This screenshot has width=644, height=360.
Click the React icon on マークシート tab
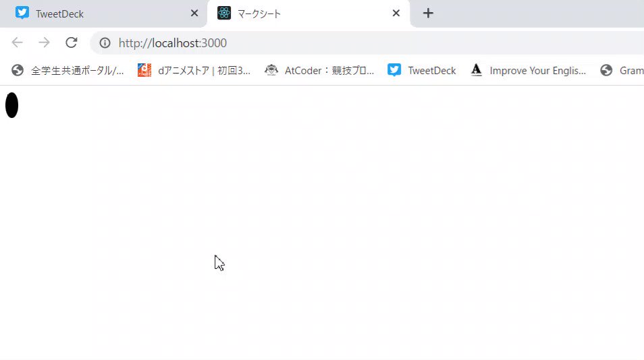tap(224, 13)
